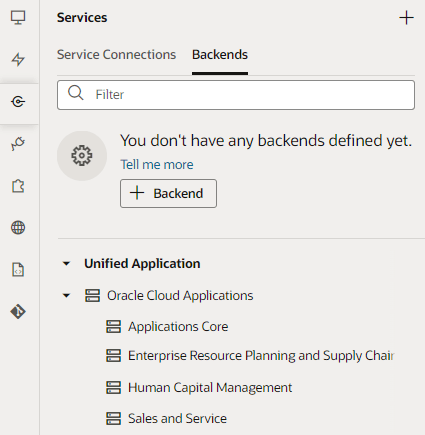This screenshot has height=435, width=425.
Task: Open the source file code icon
Action: [x=18, y=270]
